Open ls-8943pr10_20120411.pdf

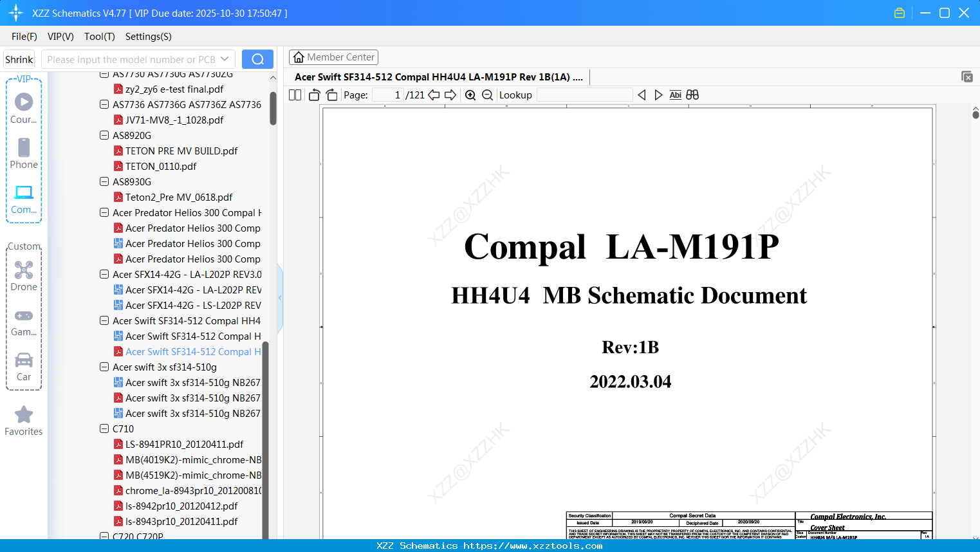coord(181,521)
